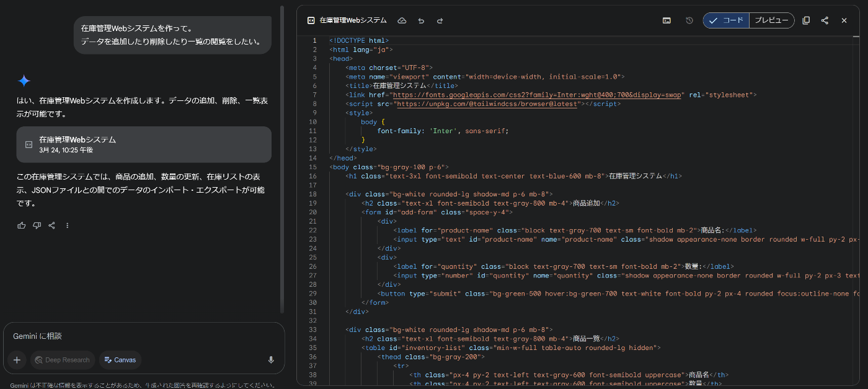Share the canvas via toolbar share icon
Viewport: 868px width, 389px height.
tap(825, 20)
